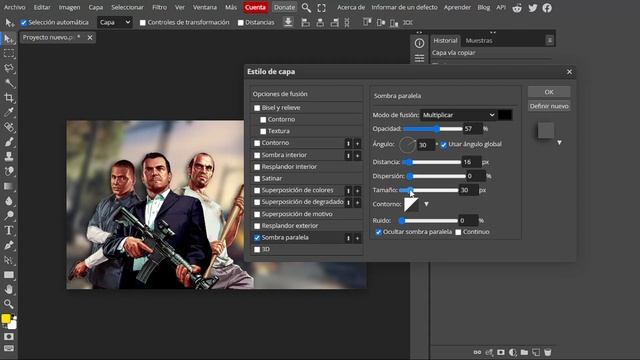Add another Sombra paralela with plus
This screenshot has height=360, width=640.
(x=357, y=238)
